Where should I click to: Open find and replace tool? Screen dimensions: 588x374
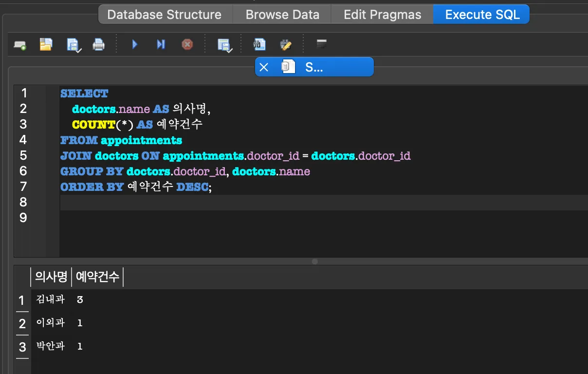pyautogui.click(x=286, y=45)
